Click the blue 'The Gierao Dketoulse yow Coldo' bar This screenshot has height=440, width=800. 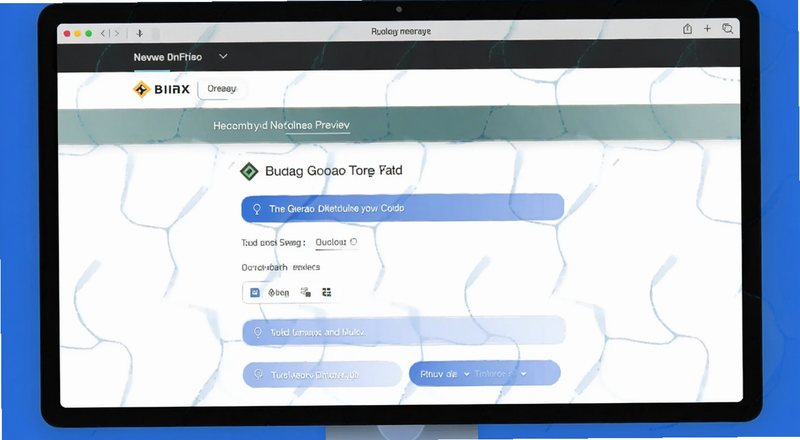[403, 208]
